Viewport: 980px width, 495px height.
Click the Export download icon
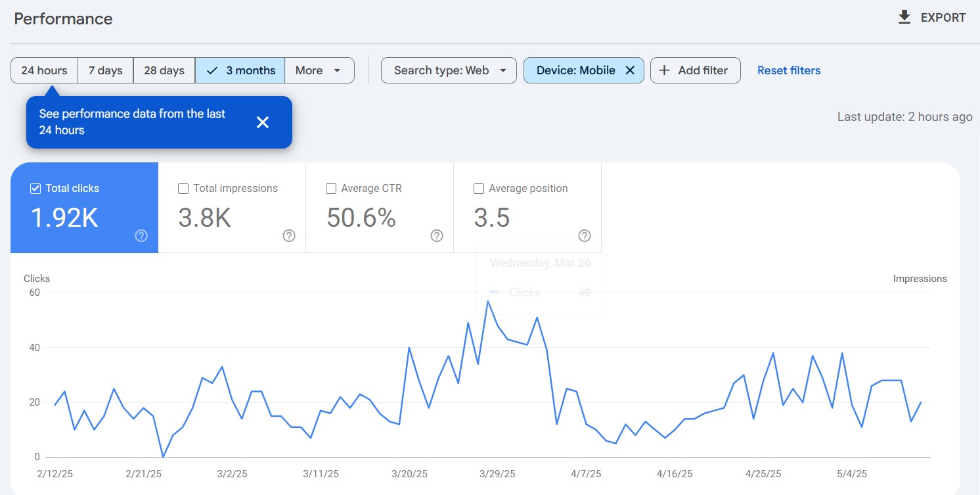pyautogui.click(x=904, y=17)
